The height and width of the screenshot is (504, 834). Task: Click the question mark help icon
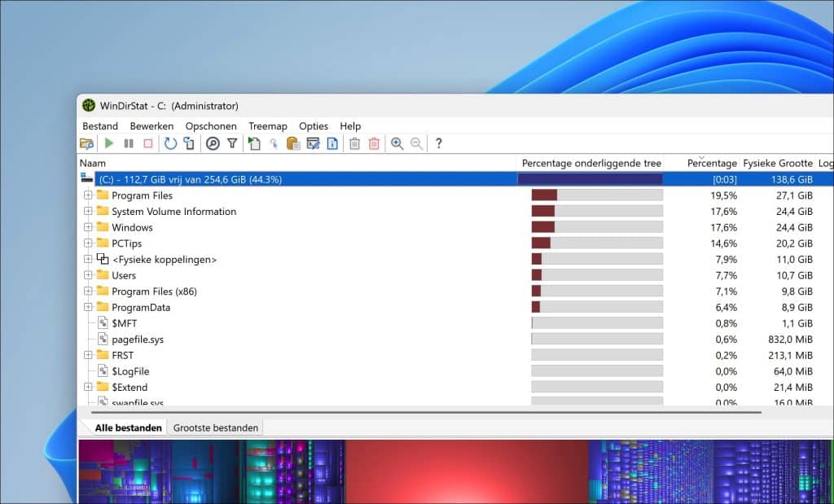point(439,143)
